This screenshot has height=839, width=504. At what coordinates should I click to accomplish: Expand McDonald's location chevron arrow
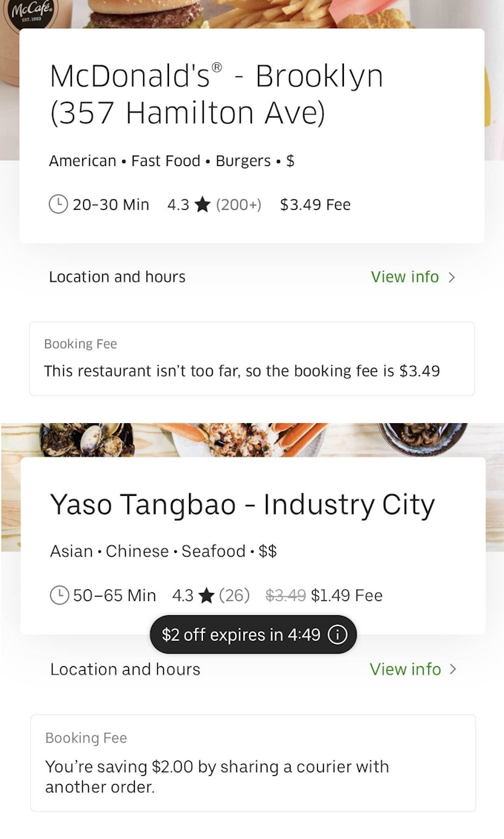coord(452,277)
